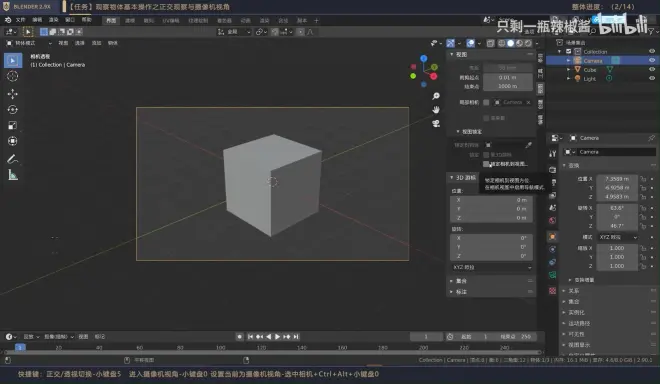Click the pan hand viewport icon

436,110
